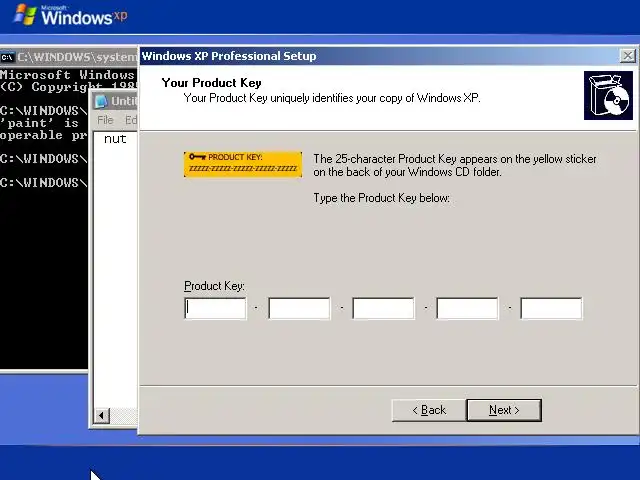Click the word 'nut' in Notepad
This screenshot has width=640, height=480.
tap(115, 139)
